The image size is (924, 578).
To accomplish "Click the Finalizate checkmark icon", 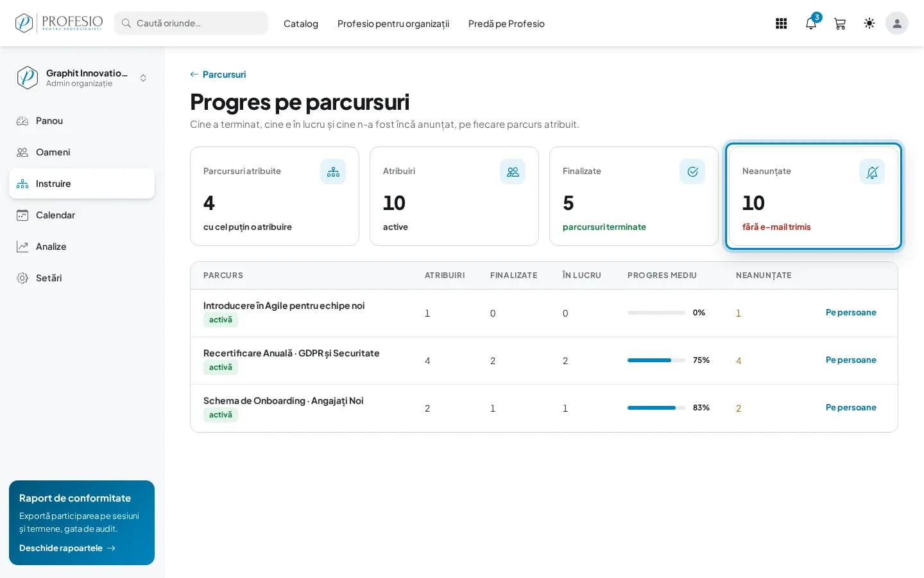I will coord(692,171).
